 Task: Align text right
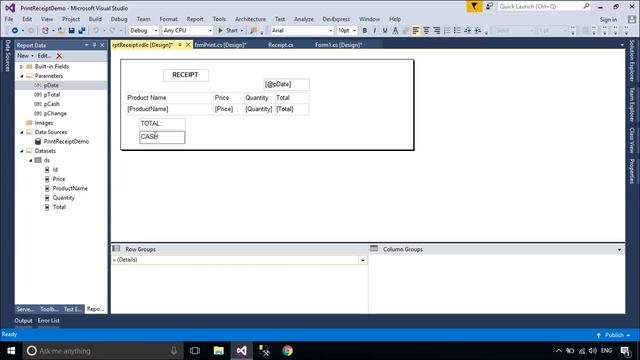click(436, 31)
